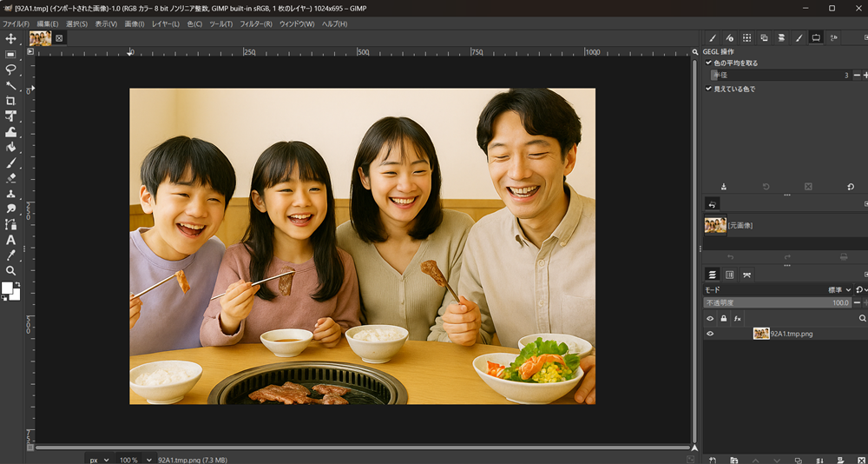The width and height of the screenshot is (868, 464).
Task: Select the Color Picker eyedropper tool
Action: click(10, 255)
